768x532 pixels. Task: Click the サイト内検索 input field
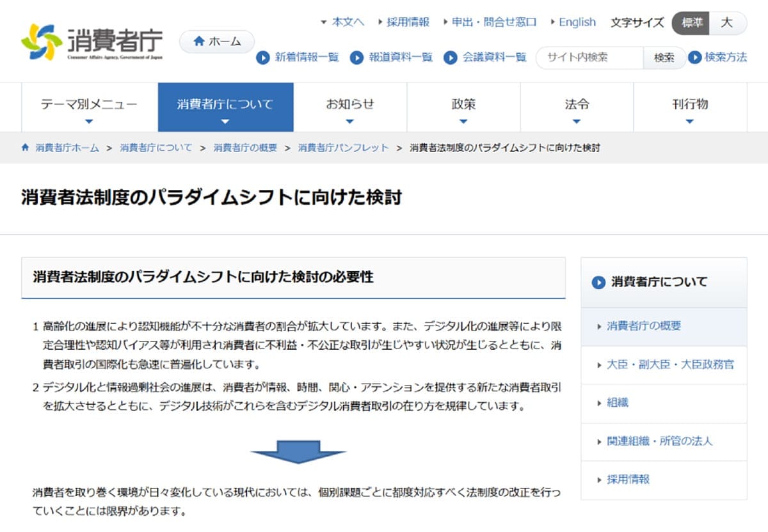tap(589, 58)
